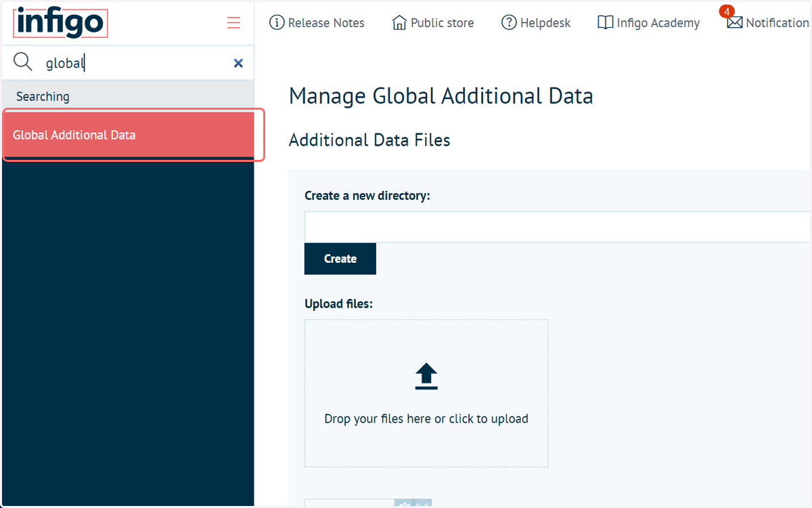Click the Notifications envelope icon
This screenshot has height=508, width=812.
[734, 23]
